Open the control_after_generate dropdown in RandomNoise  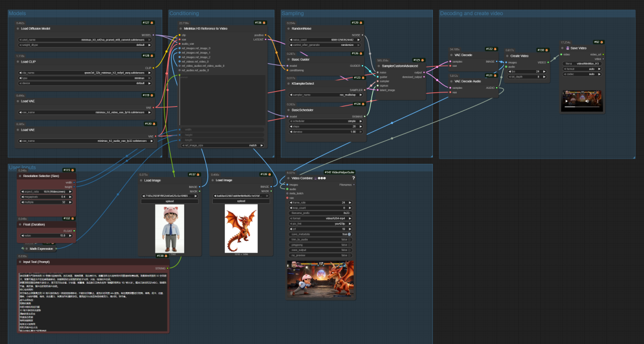click(x=326, y=45)
